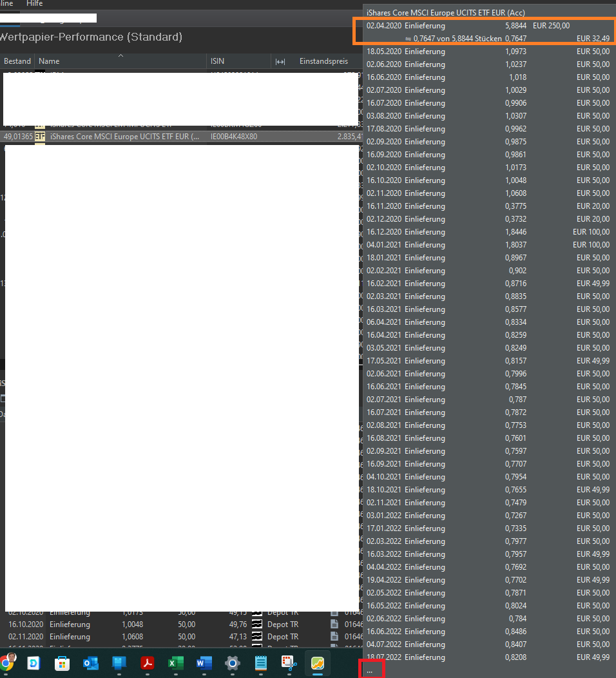Click the 16.02.2021 tooltip entry with EUR 49,99

488,284
